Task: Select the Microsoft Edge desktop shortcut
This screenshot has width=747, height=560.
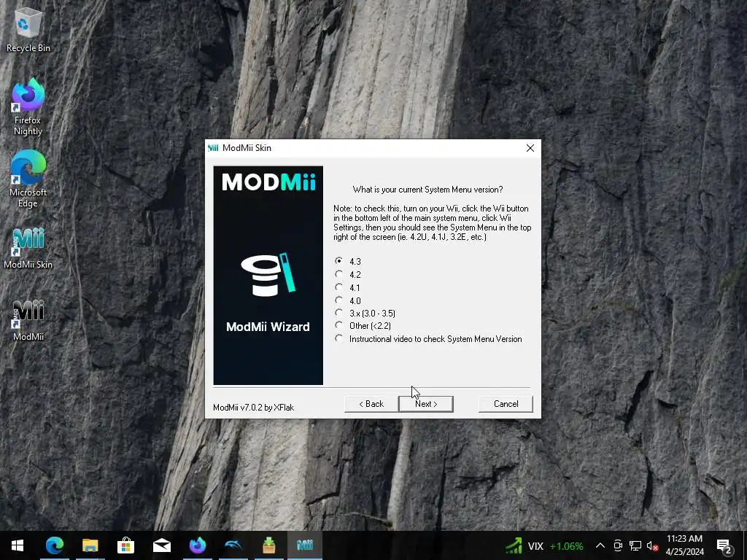Action: 28,179
